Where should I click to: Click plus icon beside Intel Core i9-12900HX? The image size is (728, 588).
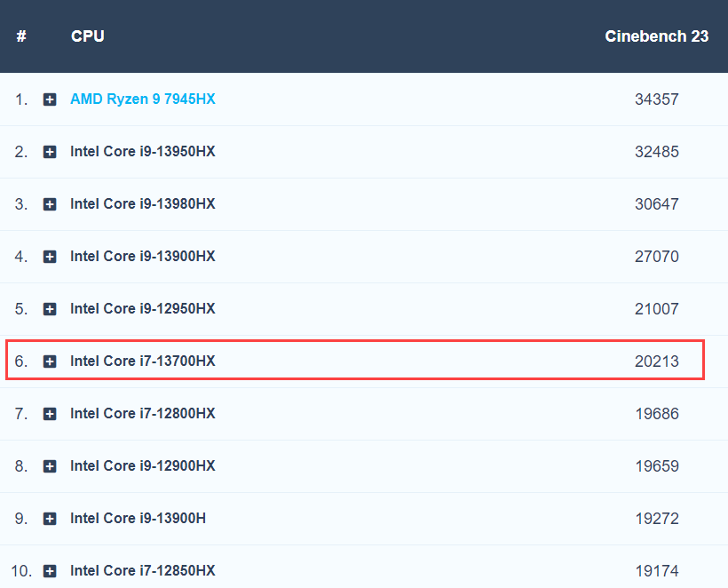(x=50, y=466)
